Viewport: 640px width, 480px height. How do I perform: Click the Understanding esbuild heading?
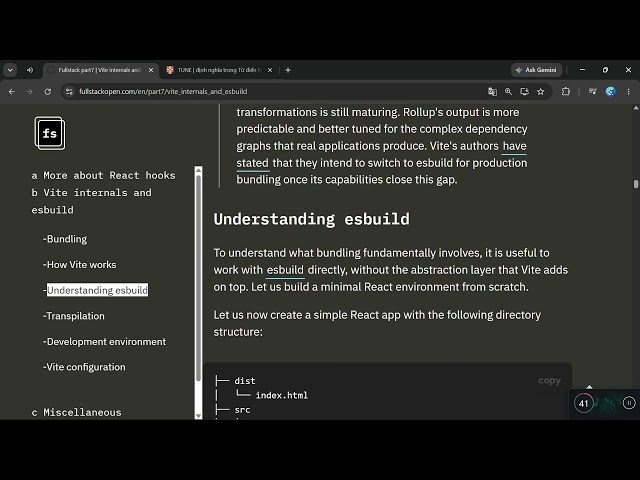[x=311, y=219]
